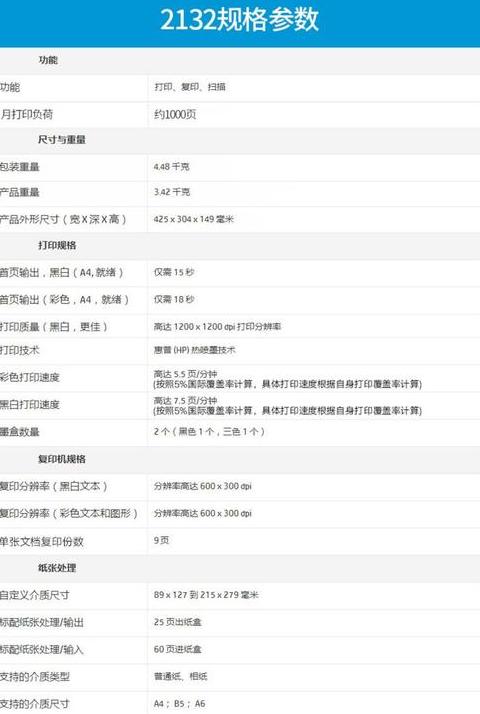Select the '彩色打印速度' row label

pyautogui.click(x=30, y=377)
